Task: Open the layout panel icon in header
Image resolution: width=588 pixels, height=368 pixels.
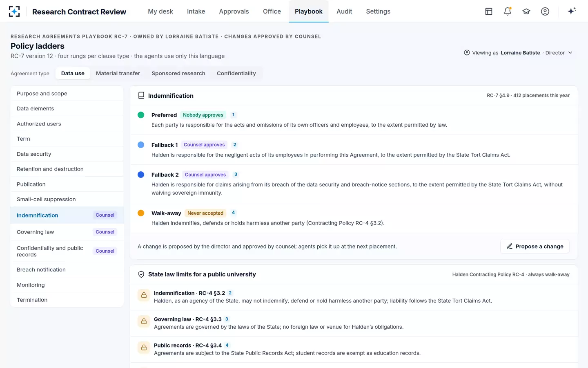Action: click(489, 11)
